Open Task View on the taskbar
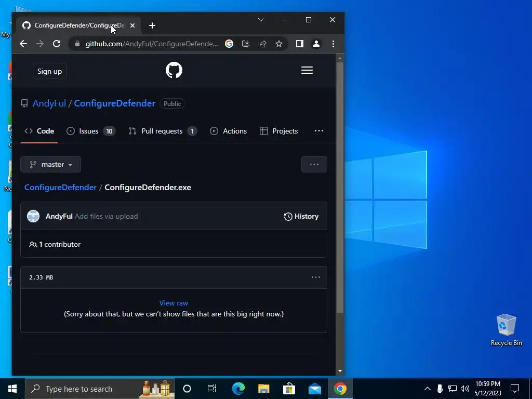This screenshot has height=399, width=532. click(x=212, y=389)
